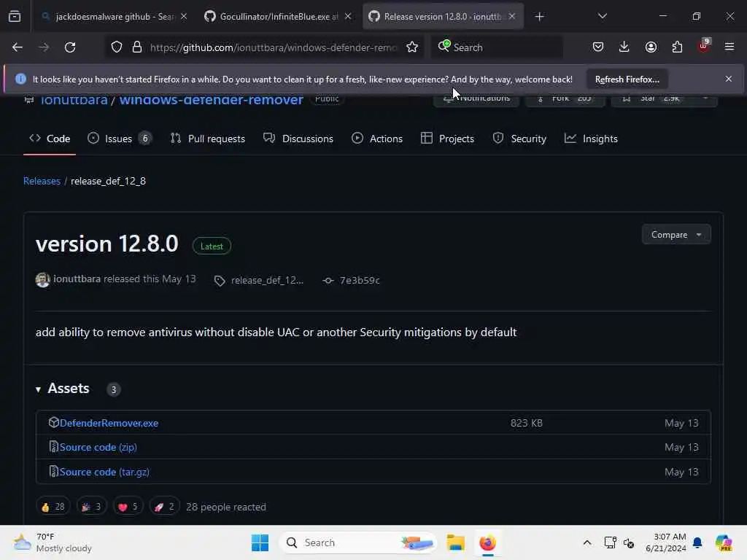Open the Pull requests tab

[208, 139]
